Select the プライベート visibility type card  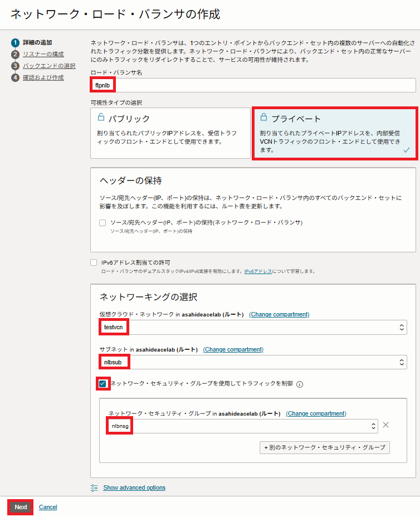tap(335, 134)
